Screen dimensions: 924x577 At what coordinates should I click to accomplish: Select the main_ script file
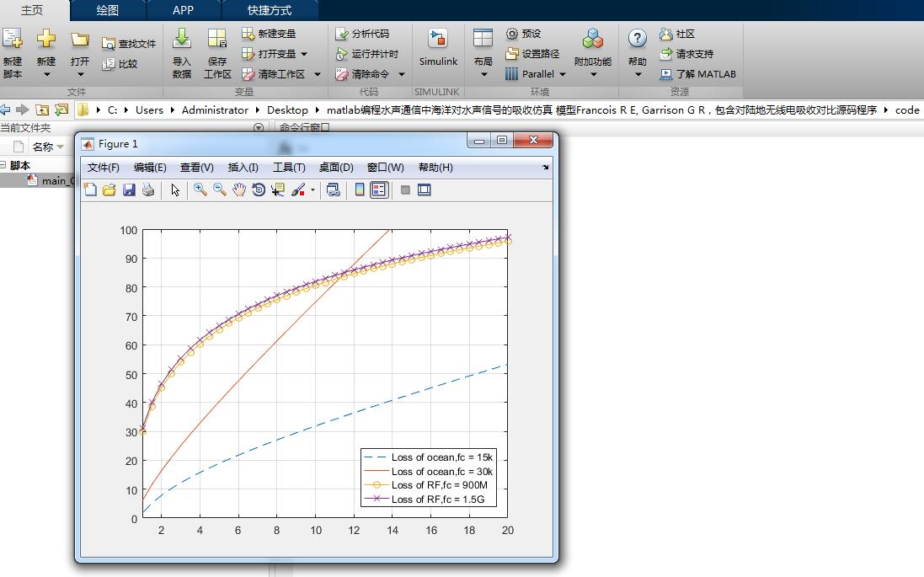point(51,180)
